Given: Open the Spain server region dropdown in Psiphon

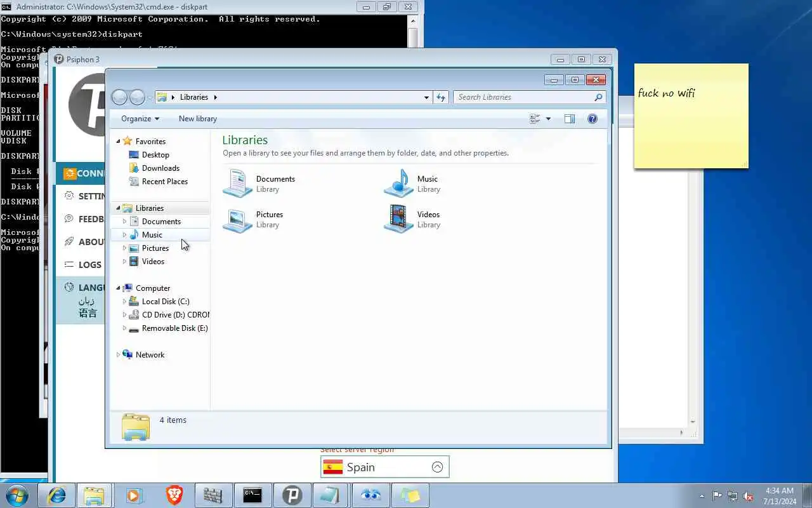Looking at the screenshot, I should [385, 467].
